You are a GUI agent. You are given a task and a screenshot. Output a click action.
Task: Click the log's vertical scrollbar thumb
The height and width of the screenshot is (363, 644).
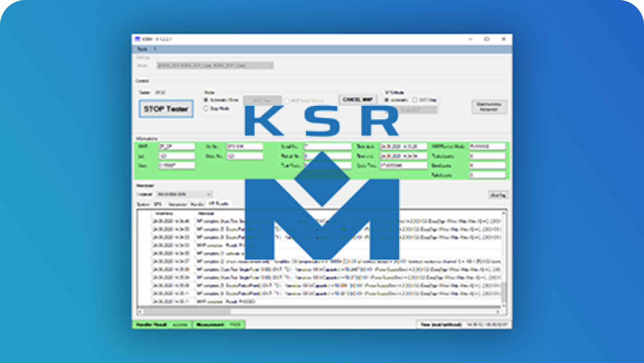point(503,292)
